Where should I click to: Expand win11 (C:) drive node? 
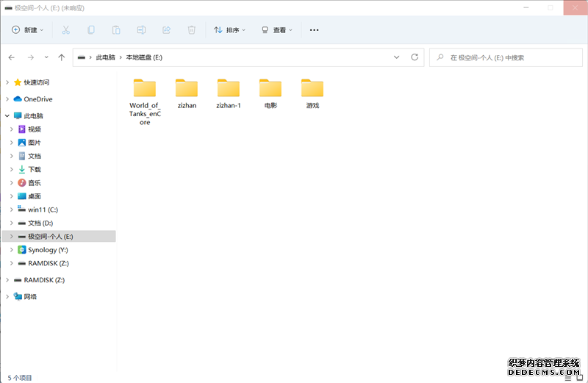[x=12, y=210]
